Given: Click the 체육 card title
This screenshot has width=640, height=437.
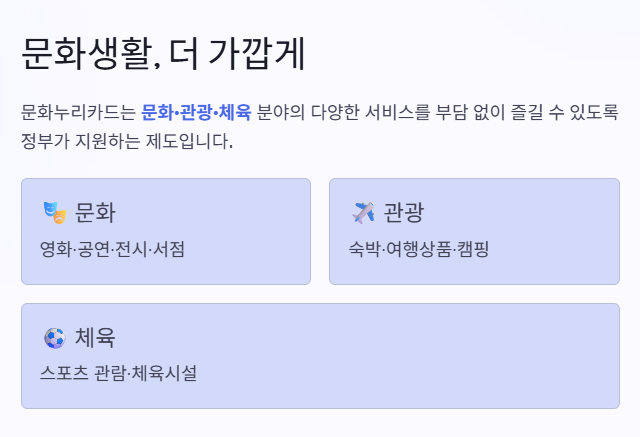Looking at the screenshot, I should point(95,338).
